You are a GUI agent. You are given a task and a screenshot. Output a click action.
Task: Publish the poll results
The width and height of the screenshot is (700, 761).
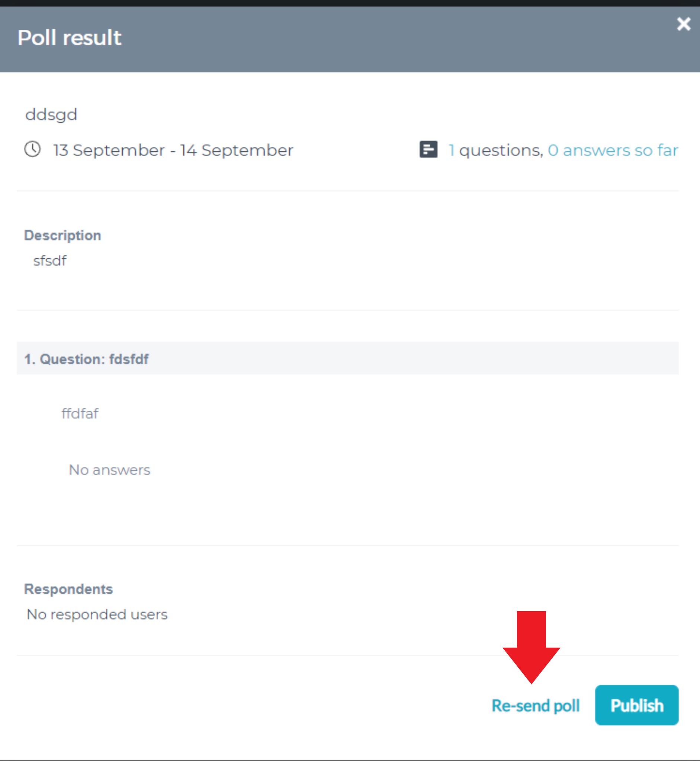tap(637, 705)
